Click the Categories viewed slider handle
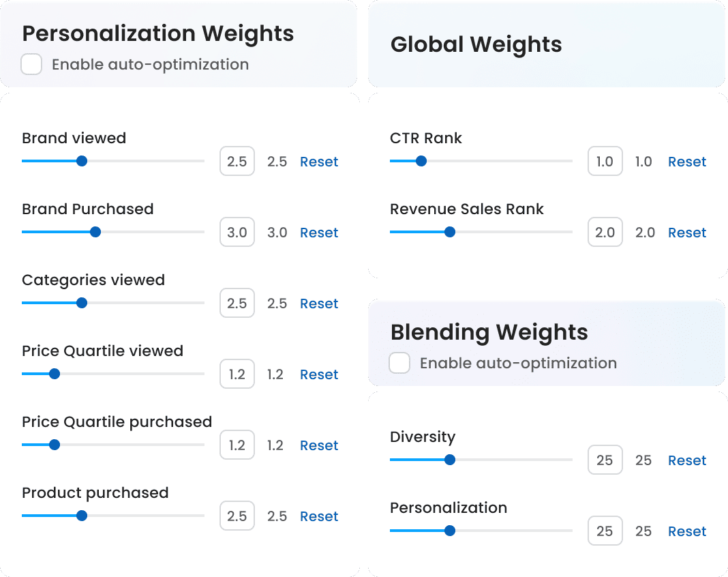The height and width of the screenshot is (577, 728). coord(82,303)
